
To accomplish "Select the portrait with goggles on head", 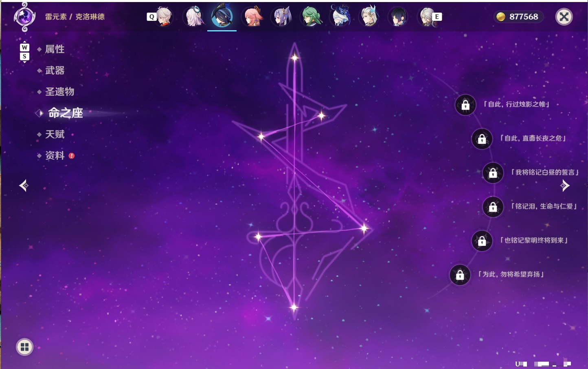I will click(x=193, y=17).
